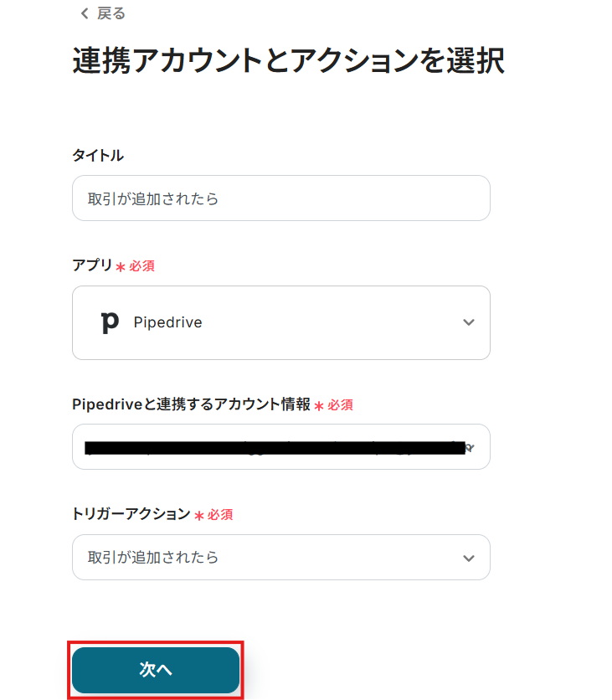612x700 pixels.
Task: Click the 必須 marker beside トリガーアクション
Action: point(220,515)
